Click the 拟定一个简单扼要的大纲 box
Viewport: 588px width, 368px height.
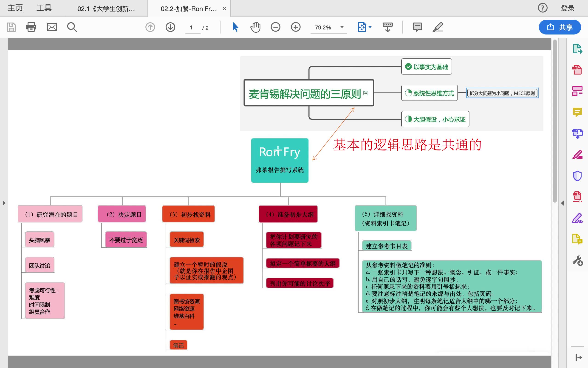tap(303, 263)
